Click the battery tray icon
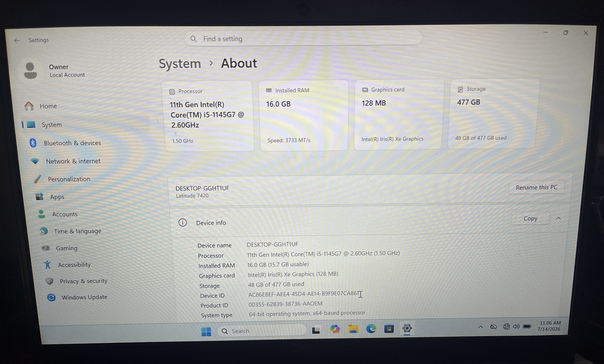The height and width of the screenshot is (364, 604). pos(527,326)
